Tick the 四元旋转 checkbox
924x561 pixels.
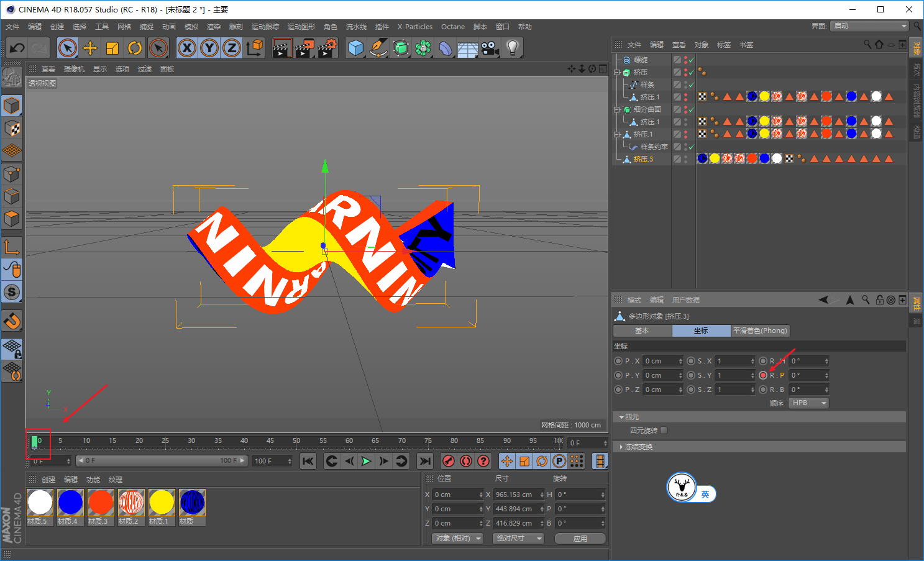[x=664, y=431]
